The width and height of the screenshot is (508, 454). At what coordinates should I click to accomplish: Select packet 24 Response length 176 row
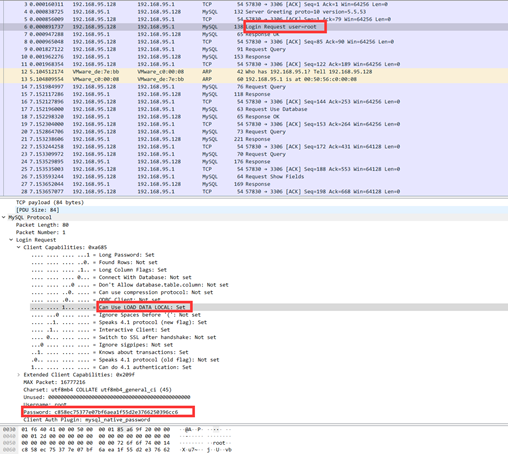(255, 162)
